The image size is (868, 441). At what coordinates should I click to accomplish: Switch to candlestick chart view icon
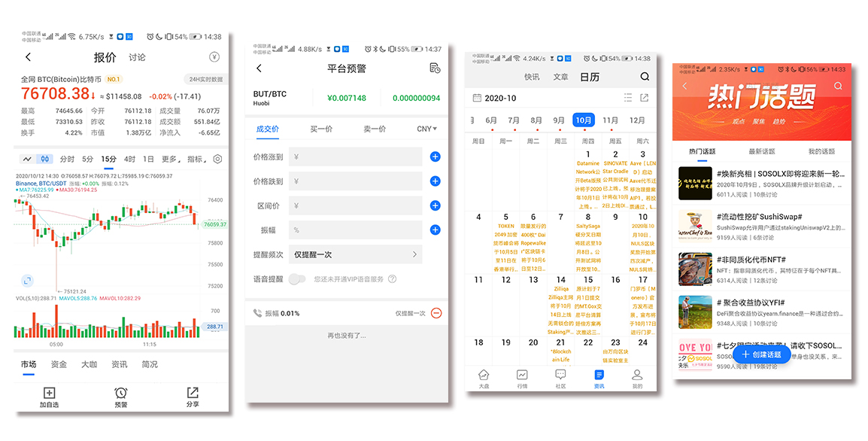45,159
